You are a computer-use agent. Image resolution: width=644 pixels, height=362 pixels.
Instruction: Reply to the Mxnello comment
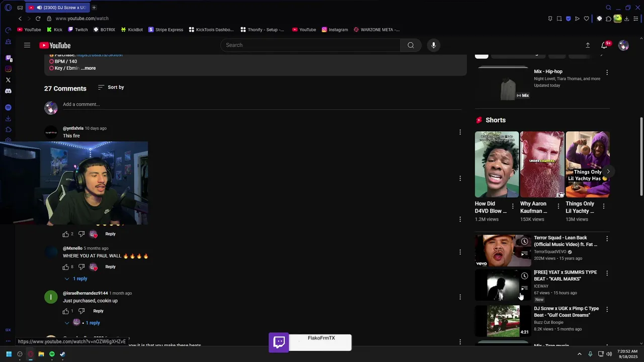(110, 267)
